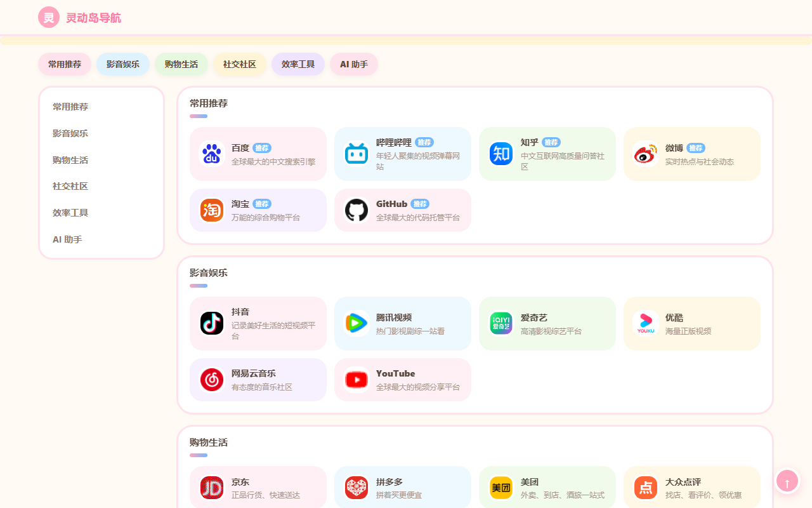The width and height of the screenshot is (812, 508).
Task: Open the 网易云音乐 link title
Action: [x=254, y=373]
